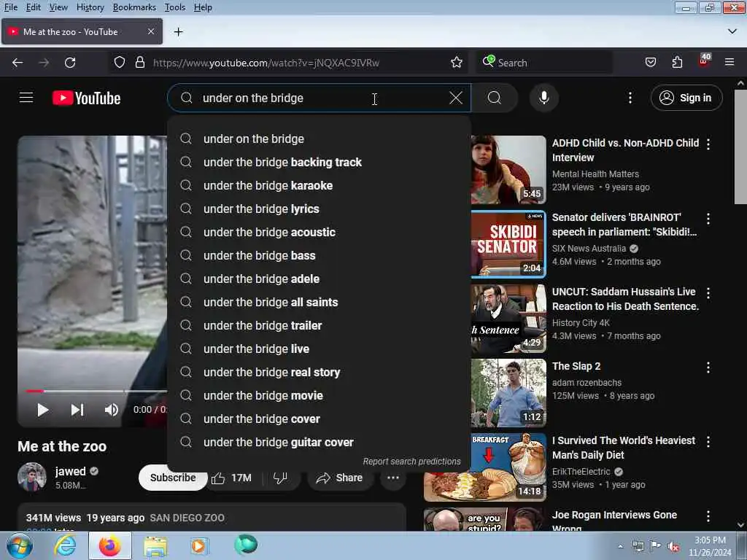Share the Me at the zoo video
Image resolution: width=747 pixels, height=560 pixels.
[338, 478]
